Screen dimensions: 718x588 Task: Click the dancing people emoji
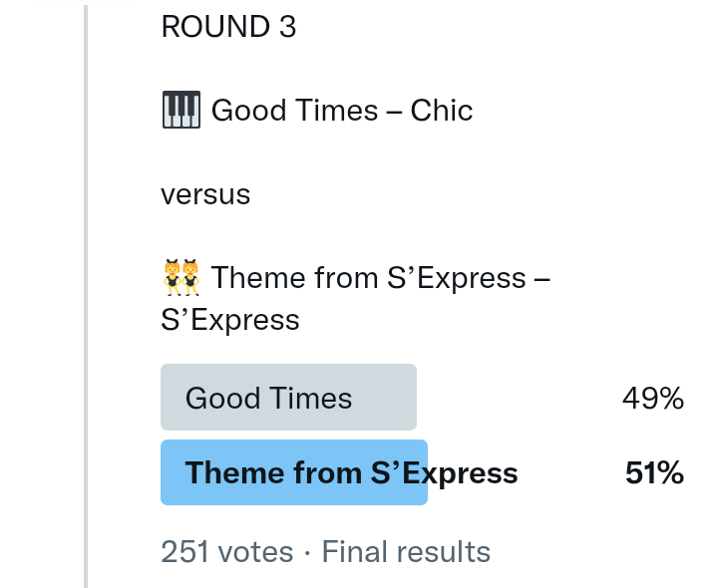click(x=180, y=278)
